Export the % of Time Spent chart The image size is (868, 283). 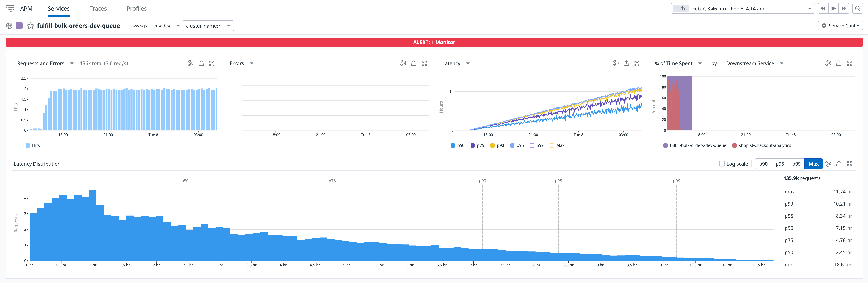(x=839, y=63)
